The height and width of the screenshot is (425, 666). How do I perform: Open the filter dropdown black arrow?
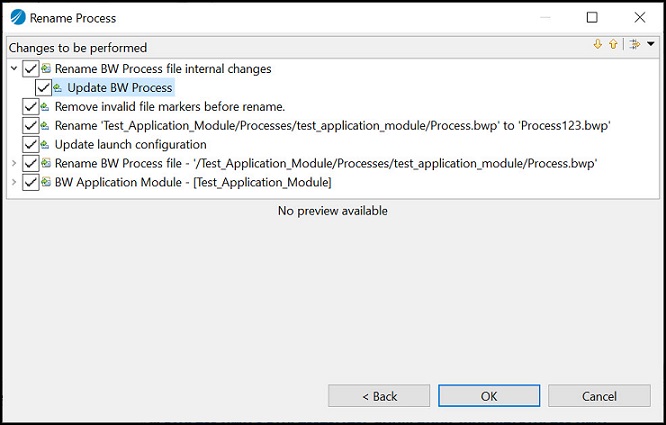tap(651, 44)
